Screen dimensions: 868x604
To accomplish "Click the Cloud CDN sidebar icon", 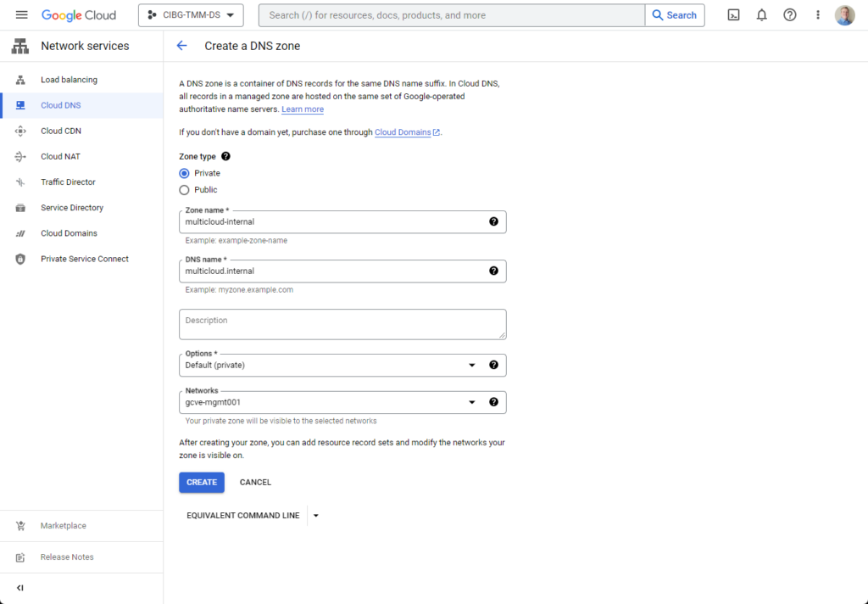I will click(20, 131).
